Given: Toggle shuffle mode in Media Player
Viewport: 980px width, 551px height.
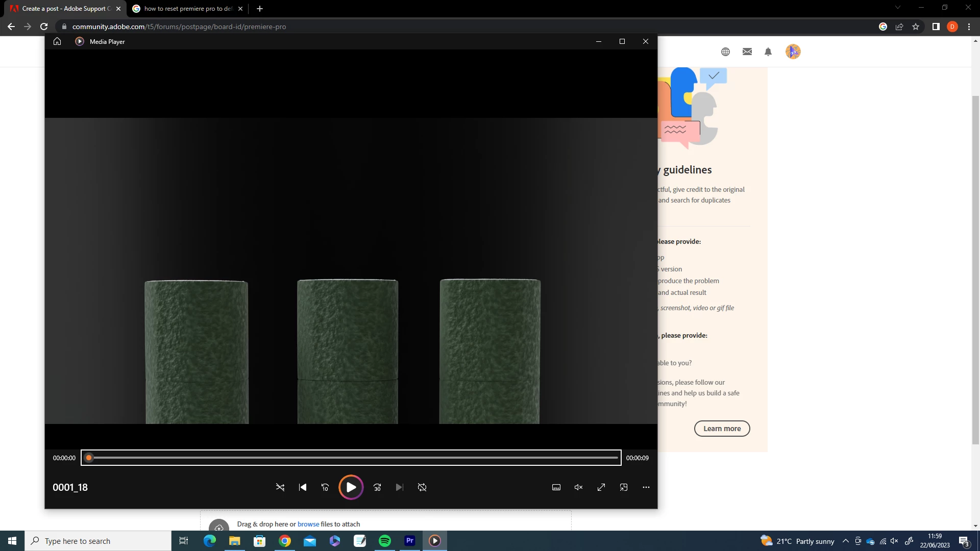Looking at the screenshot, I should (x=280, y=487).
